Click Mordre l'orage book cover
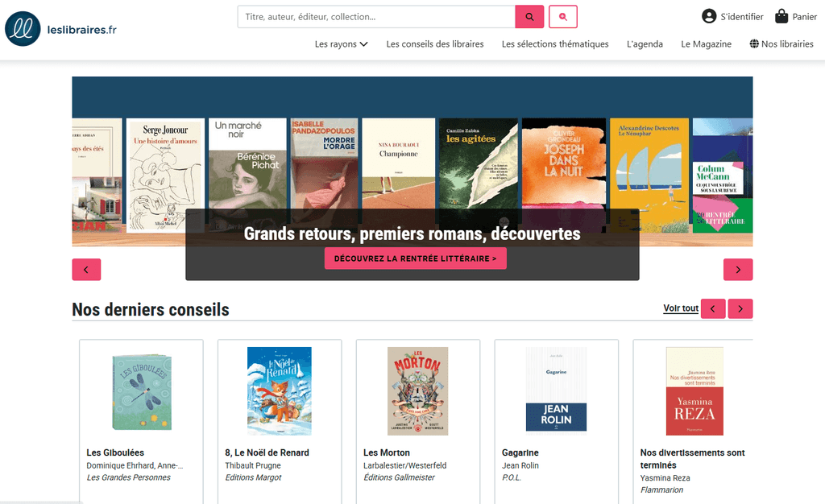The height and width of the screenshot is (504, 825). point(324,164)
